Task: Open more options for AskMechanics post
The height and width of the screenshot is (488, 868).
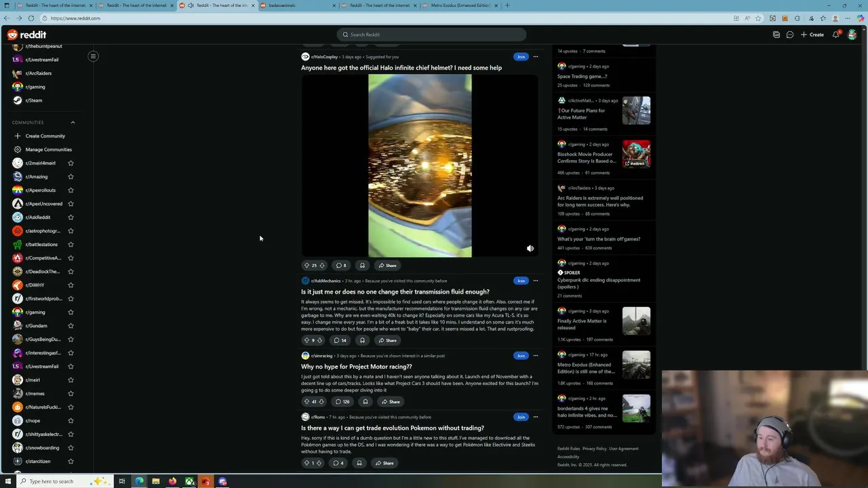Action: (x=536, y=281)
